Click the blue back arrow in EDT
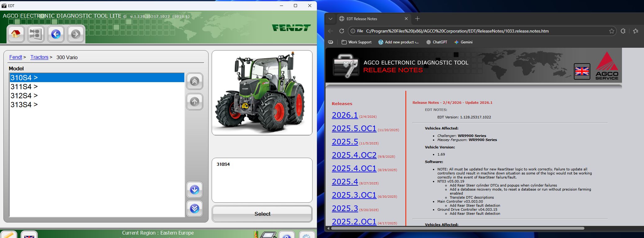Screen dimensions: 644x238 pyautogui.click(x=56, y=34)
